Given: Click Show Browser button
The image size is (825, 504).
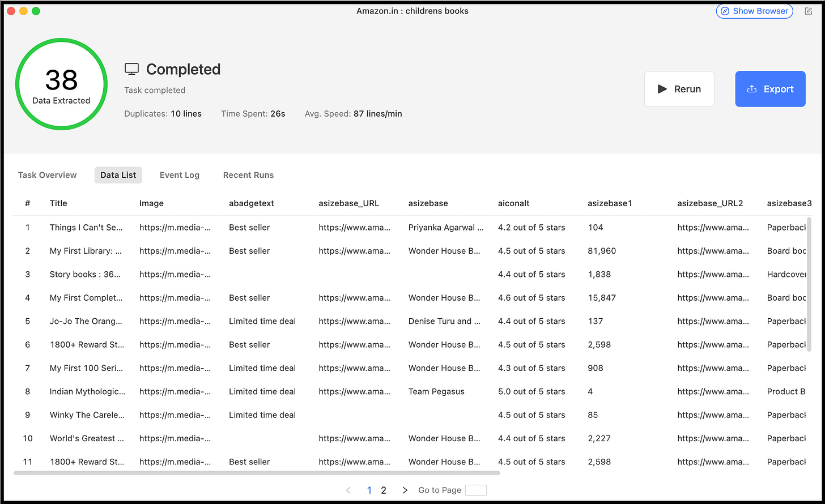Looking at the screenshot, I should [755, 11].
